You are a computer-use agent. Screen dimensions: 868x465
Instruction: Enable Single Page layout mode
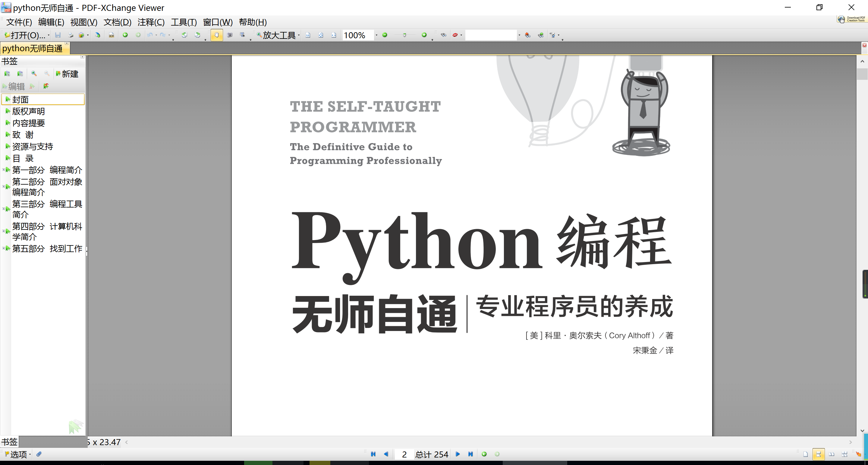[806, 454]
